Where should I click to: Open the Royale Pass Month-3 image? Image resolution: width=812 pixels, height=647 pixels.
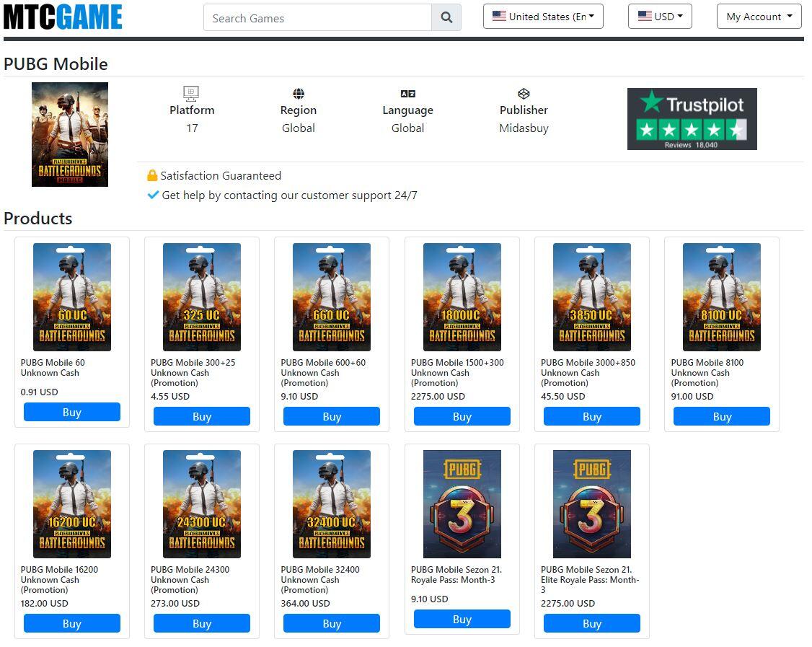pyautogui.click(x=462, y=504)
